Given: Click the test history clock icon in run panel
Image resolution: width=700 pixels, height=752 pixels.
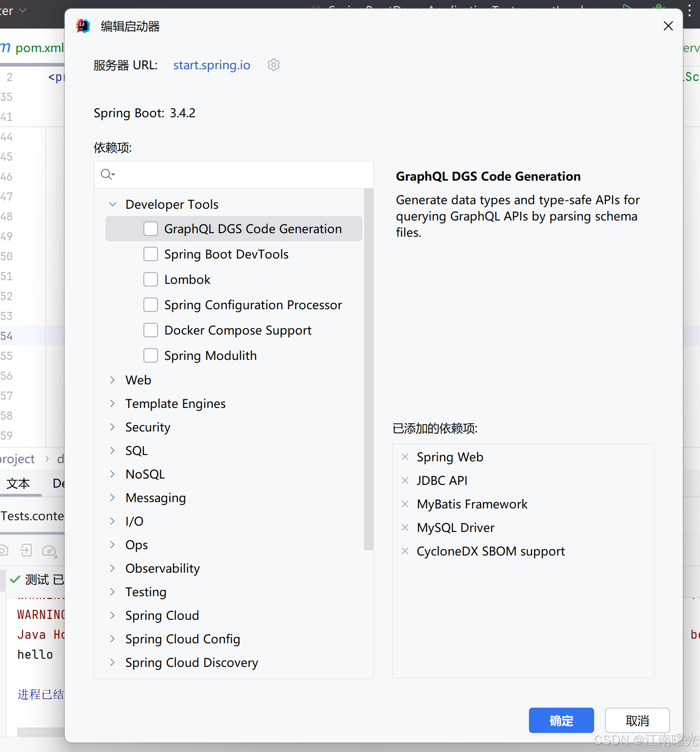Looking at the screenshot, I should [x=49, y=551].
